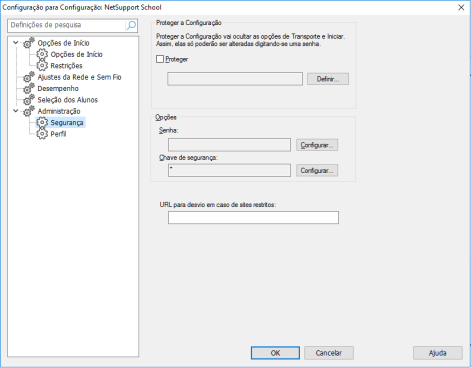This screenshot has width=471, height=368.
Task: Confirm settings with the OK button
Action: (275, 353)
